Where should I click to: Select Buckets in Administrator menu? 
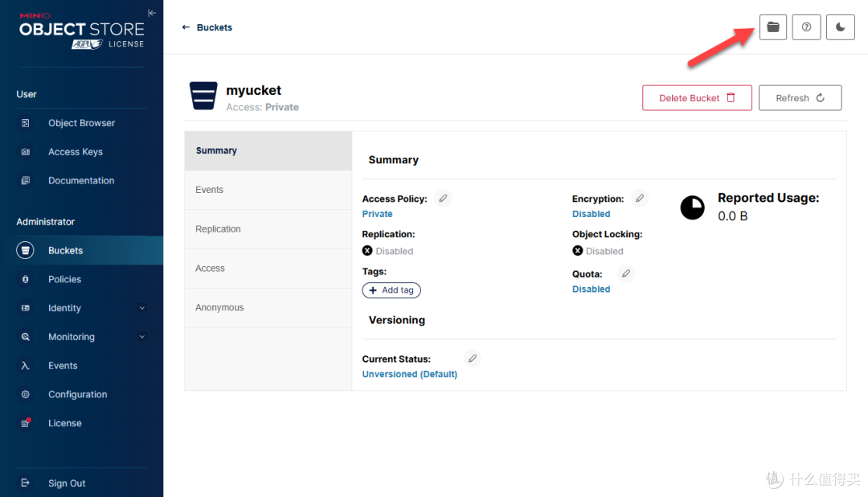81,250
